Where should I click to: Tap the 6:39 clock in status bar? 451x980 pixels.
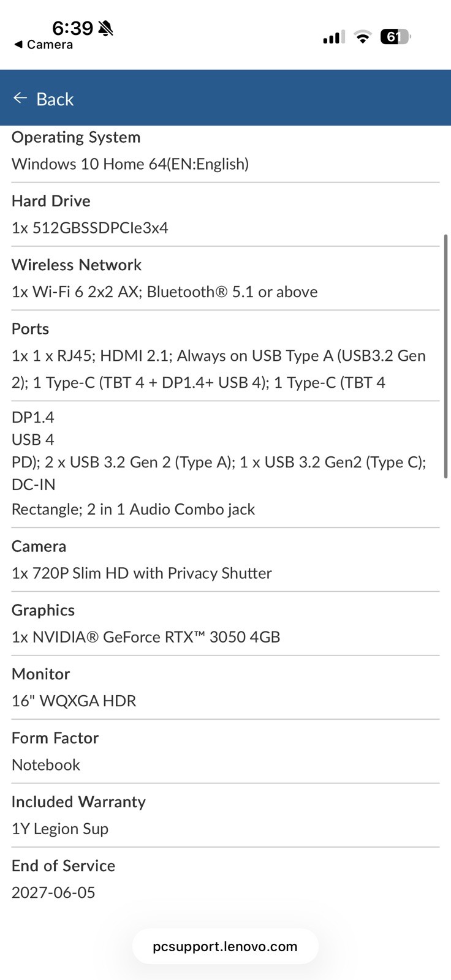72,28
